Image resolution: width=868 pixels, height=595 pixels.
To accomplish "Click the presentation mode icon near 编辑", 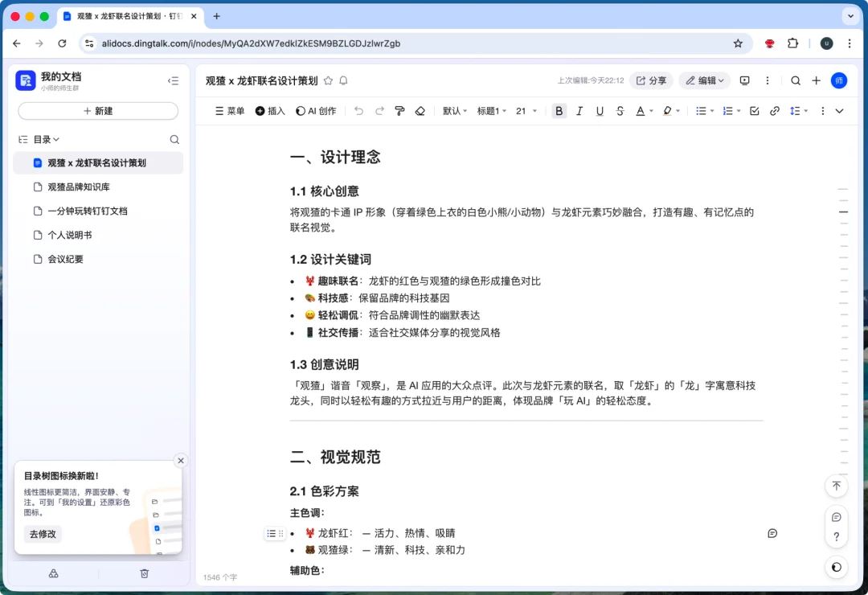I will tap(744, 80).
